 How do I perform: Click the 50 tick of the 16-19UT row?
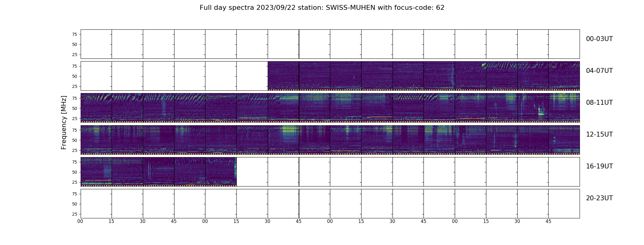click(75, 172)
